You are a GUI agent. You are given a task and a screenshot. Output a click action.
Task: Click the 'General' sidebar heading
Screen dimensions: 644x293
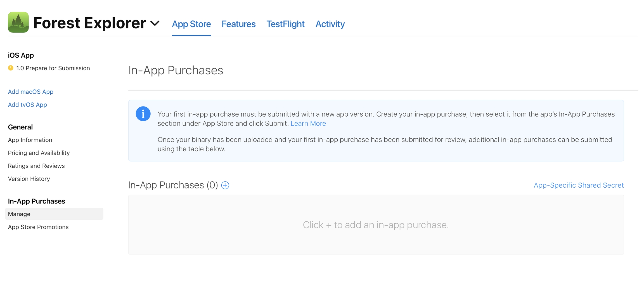click(x=20, y=127)
